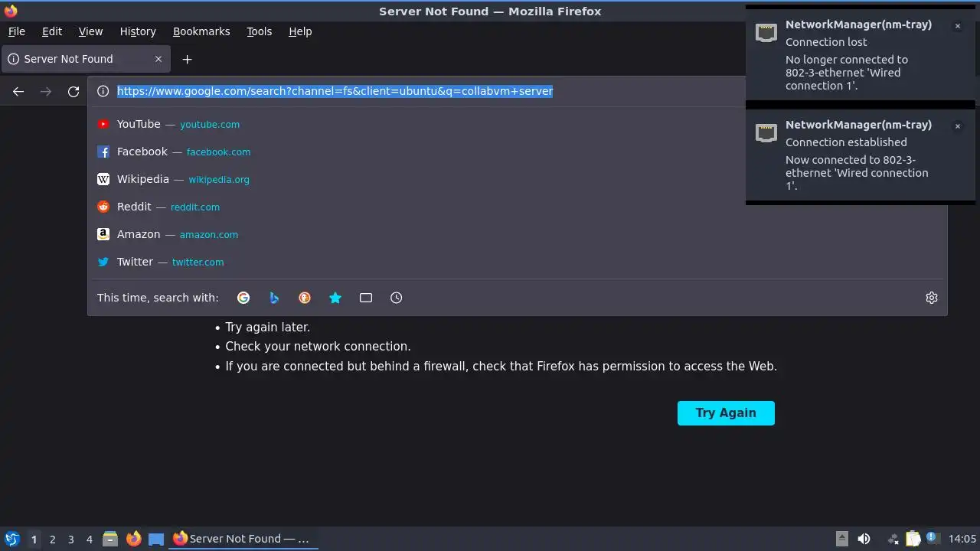The height and width of the screenshot is (551, 980).
Task: Open search settings gear icon
Action: pos(932,298)
